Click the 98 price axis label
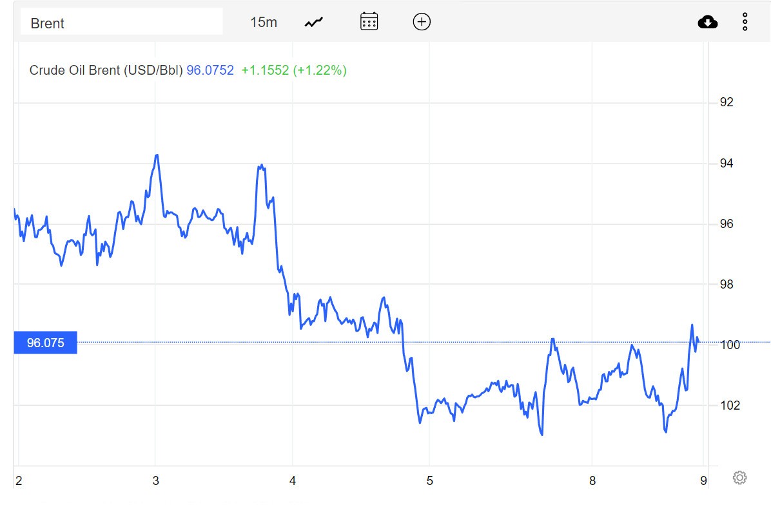771x532 pixels. pos(726,285)
